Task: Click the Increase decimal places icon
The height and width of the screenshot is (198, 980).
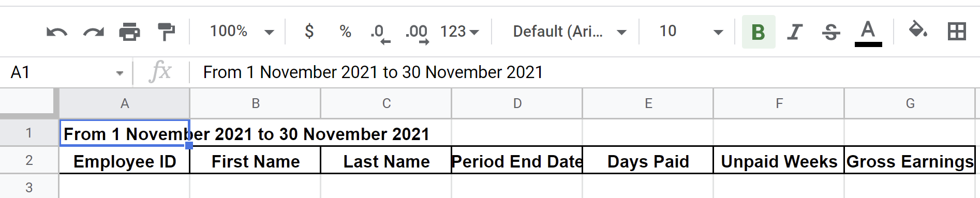Action: [x=417, y=34]
